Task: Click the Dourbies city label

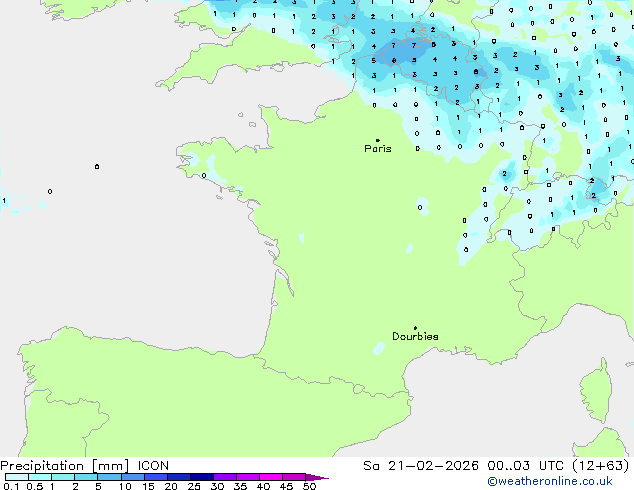Action: click(x=415, y=336)
